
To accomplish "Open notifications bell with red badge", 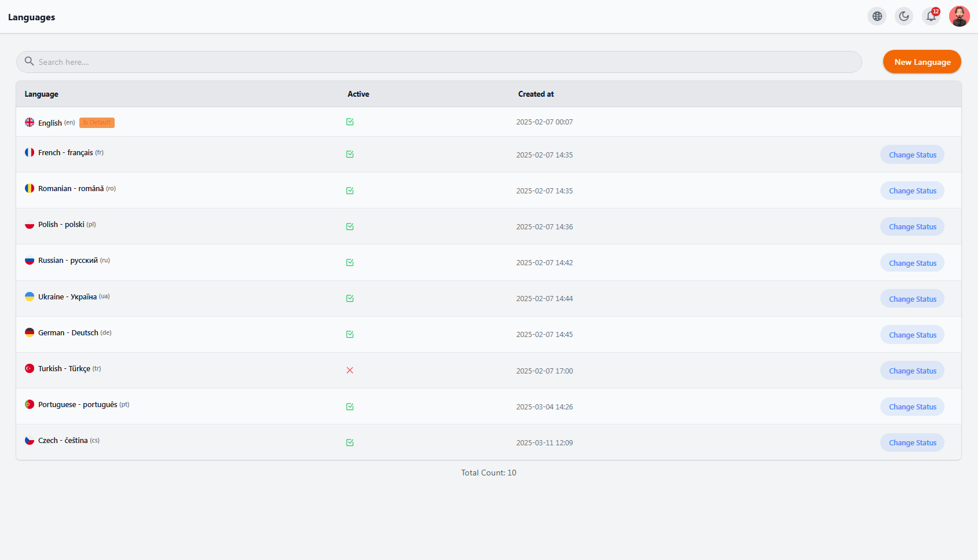I will coord(931,16).
